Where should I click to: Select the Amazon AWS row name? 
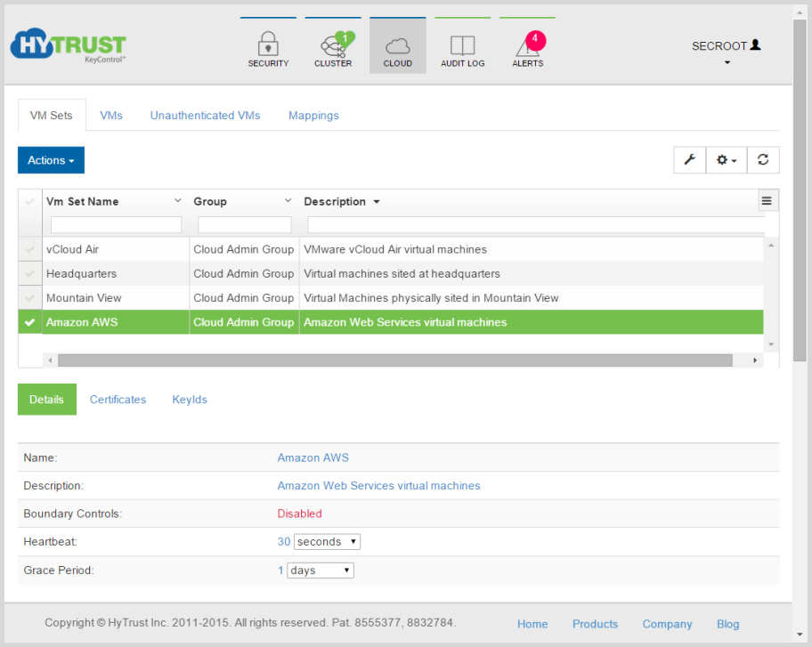(x=82, y=322)
